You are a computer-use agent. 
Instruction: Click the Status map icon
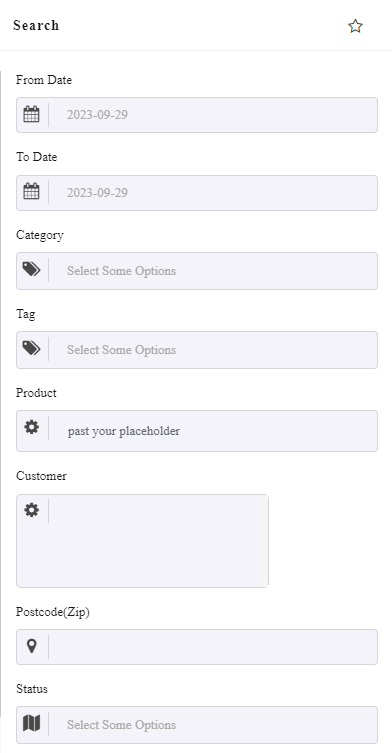[32, 723]
